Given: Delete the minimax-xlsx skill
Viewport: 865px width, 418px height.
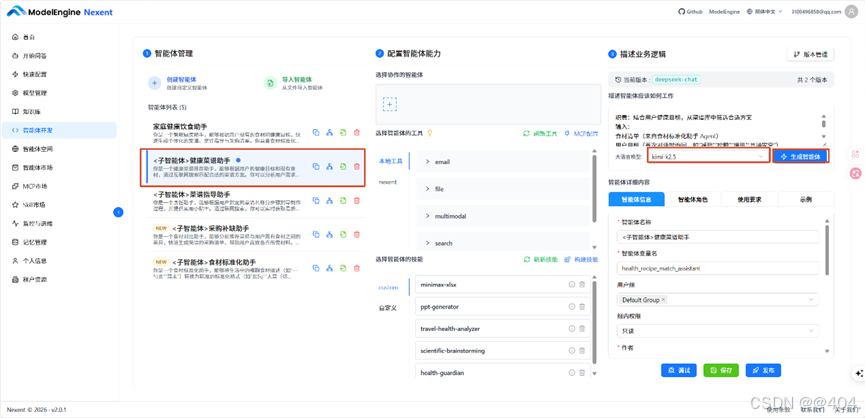Looking at the screenshot, I should pos(582,285).
